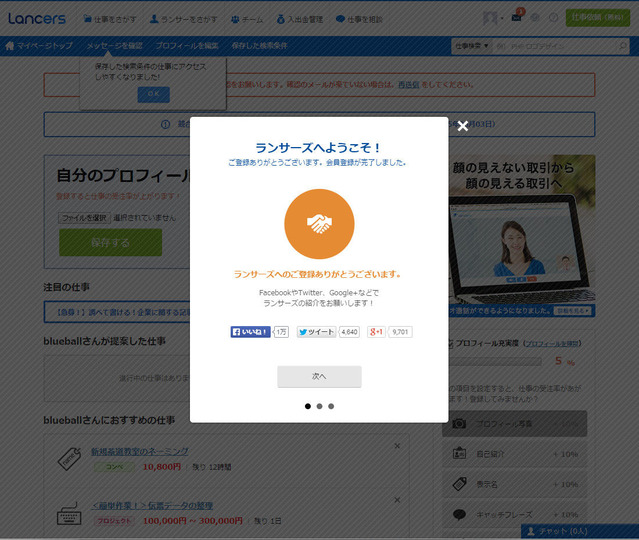This screenshot has width=639, height=540.
Task: Click the magnifier search icon
Action: 622,46
